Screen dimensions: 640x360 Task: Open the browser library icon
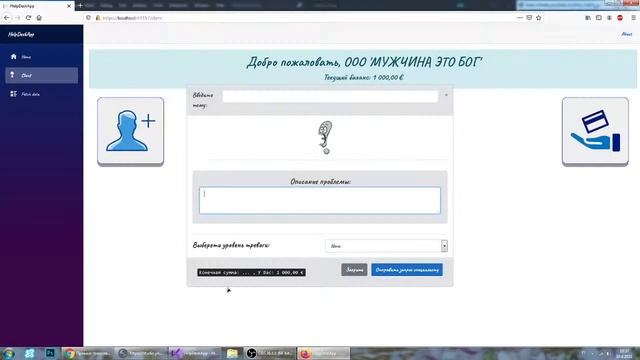(588, 18)
